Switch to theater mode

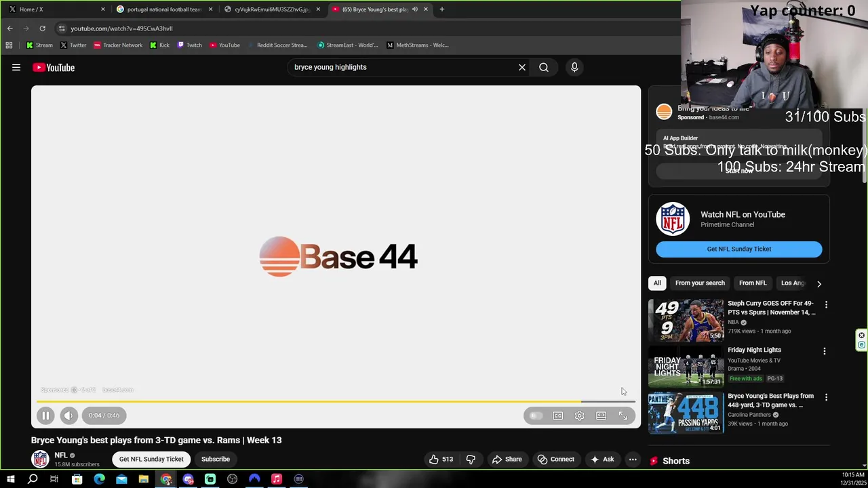[x=601, y=415]
